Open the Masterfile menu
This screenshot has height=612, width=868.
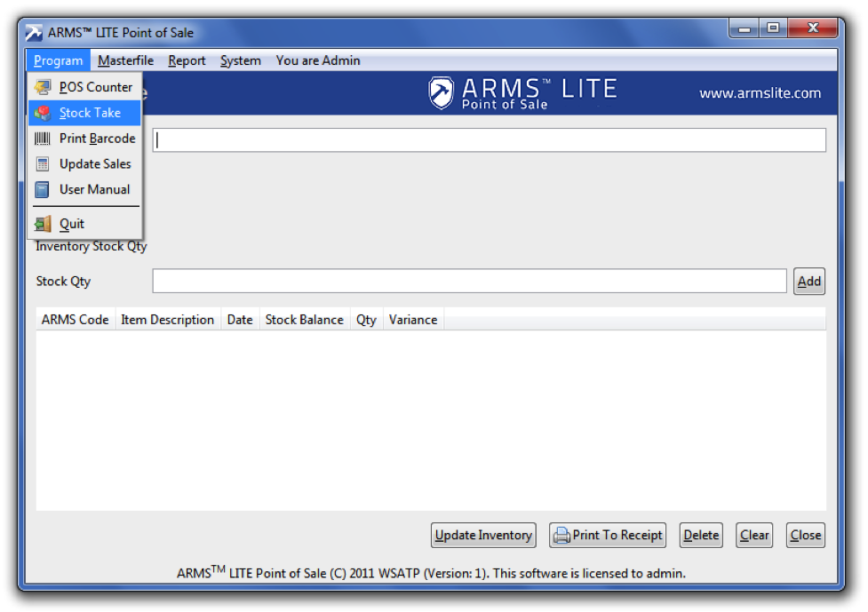[x=125, y=60]
